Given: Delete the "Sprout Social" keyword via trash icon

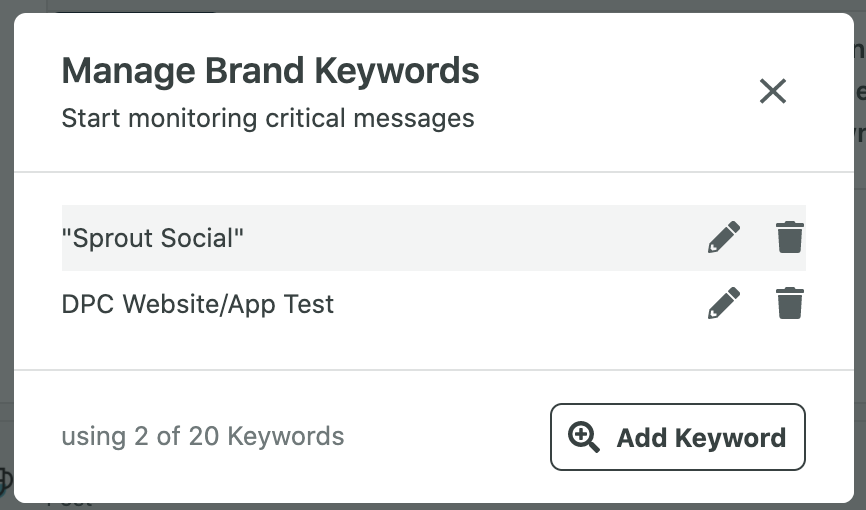Looking at the screenshot, I should pos(790,237).
